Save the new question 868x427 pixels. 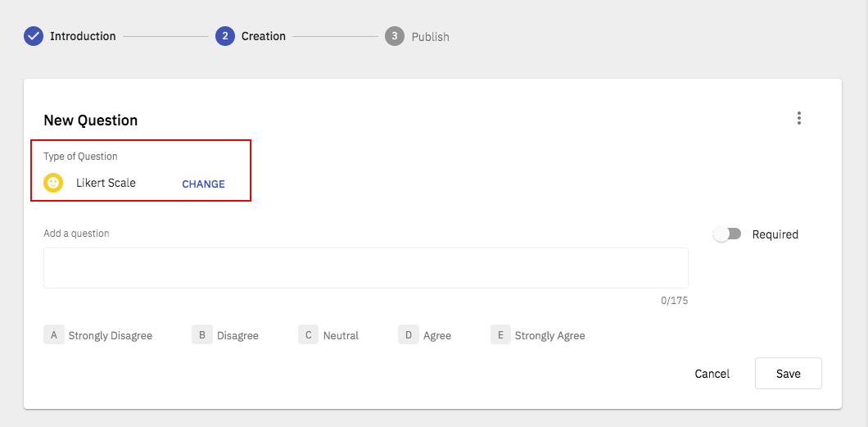pos(789,373)
